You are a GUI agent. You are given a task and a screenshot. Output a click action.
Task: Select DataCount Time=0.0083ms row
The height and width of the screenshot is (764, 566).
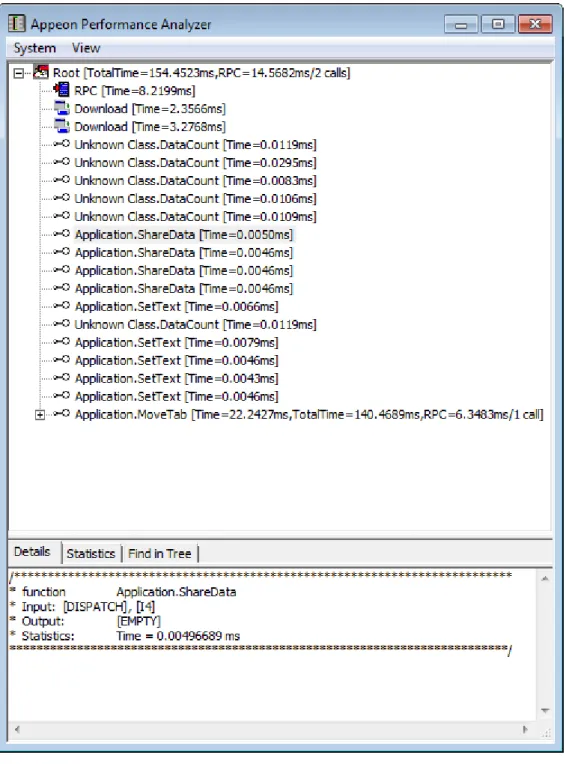195,181
